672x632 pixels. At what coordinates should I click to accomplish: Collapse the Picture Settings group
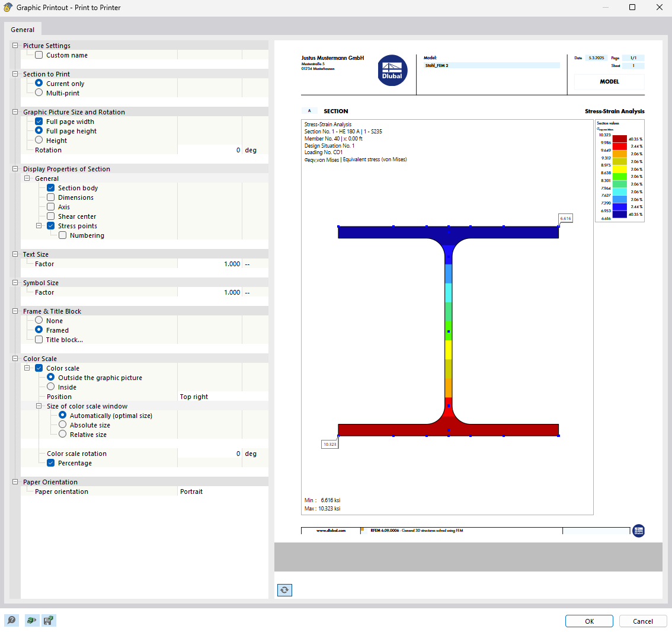pos(15,46)
